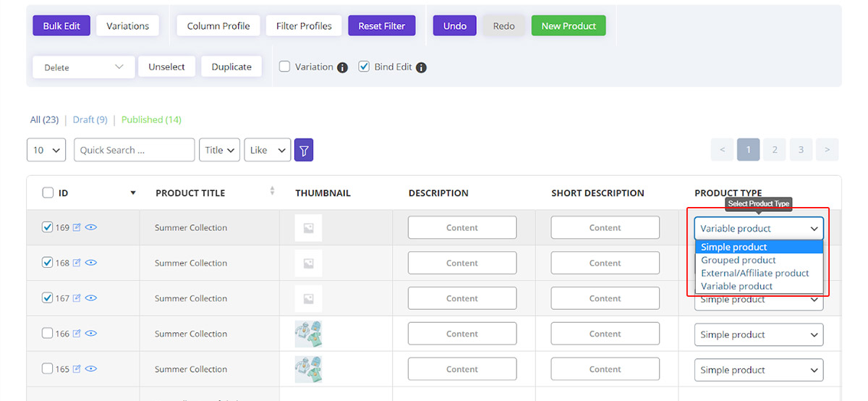
Task: Go to pagination page 2
Action: click(775, 150)
